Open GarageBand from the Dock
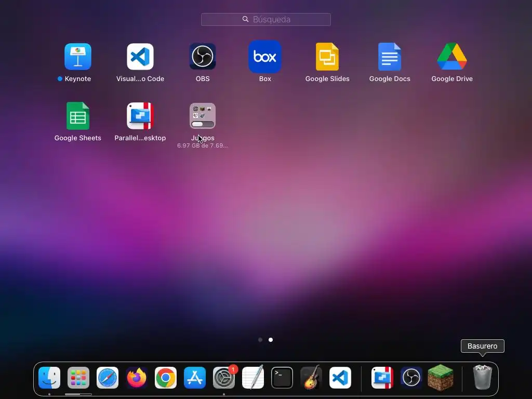532x399 pixels. 311,377
